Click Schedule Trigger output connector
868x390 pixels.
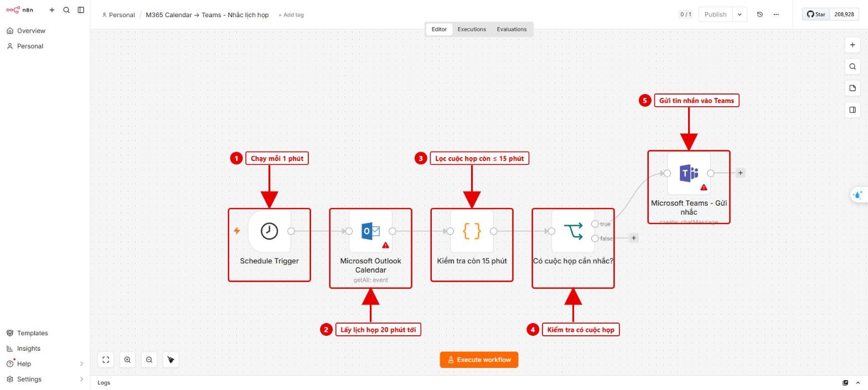coord(291,231)
